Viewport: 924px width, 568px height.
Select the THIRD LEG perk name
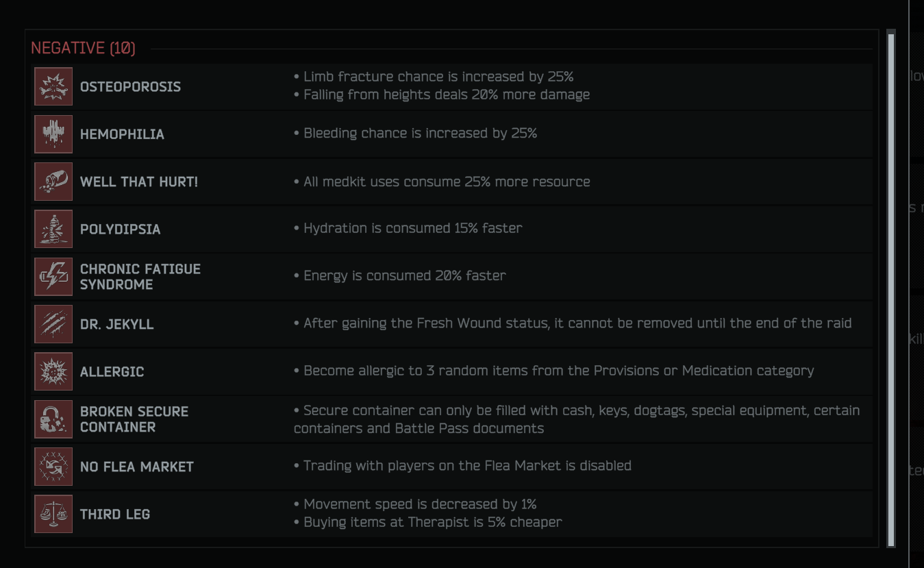[x=115, y=515]
